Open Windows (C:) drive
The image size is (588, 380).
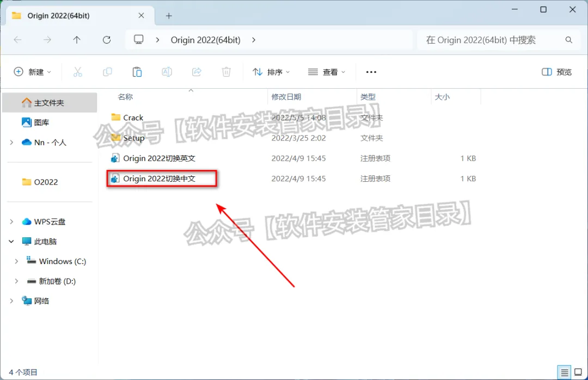tap(56, 261)
